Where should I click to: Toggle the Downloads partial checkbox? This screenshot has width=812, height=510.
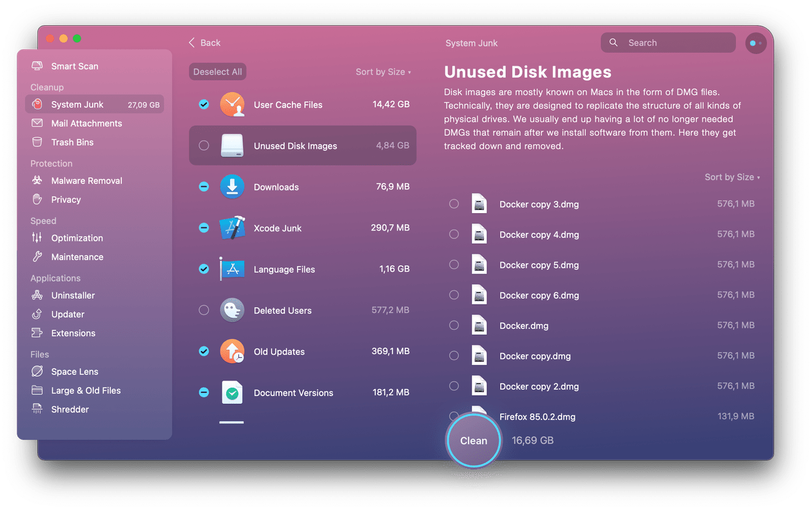click(204, 187)
